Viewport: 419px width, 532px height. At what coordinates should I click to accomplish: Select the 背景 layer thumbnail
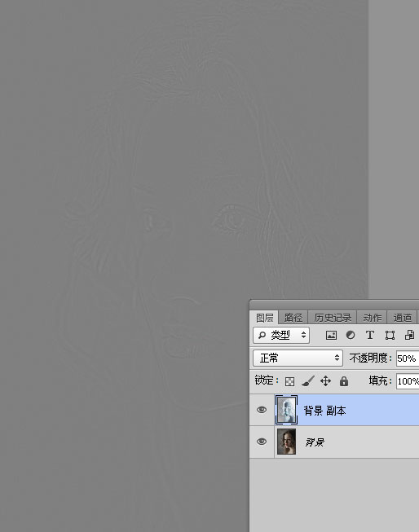[286, 442]
